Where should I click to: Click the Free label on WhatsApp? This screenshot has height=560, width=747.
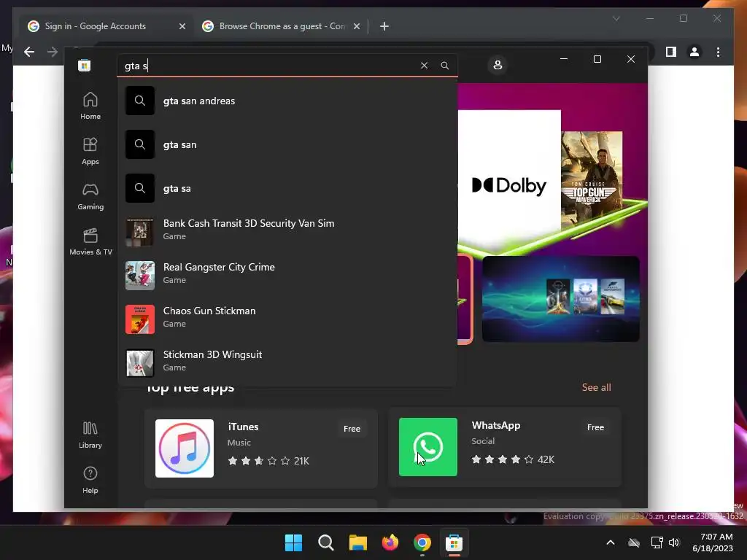[x=595, y=427]
